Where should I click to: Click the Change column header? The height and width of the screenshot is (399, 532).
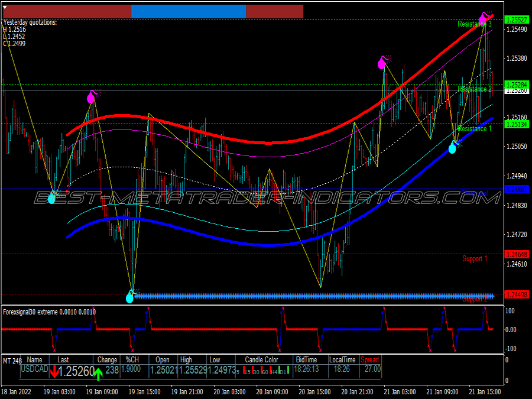point(107,359)
